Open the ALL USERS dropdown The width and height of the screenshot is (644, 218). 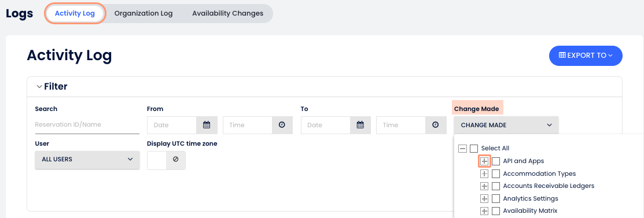click(x=87, y=159)
